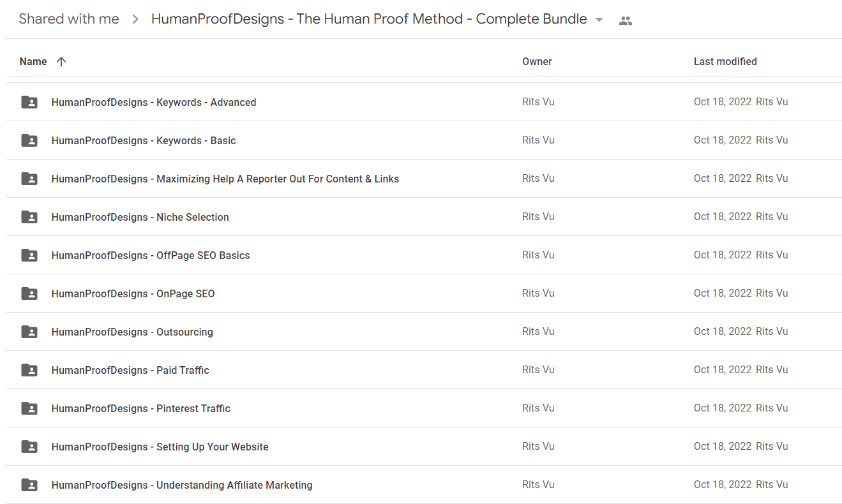Go back to Shared with me
842x504 pixels.
coord(69,19)
